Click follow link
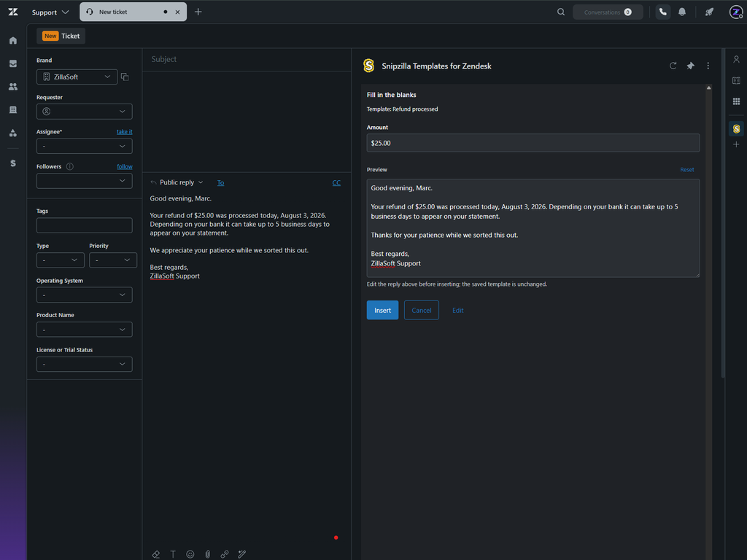 point(125,167)
